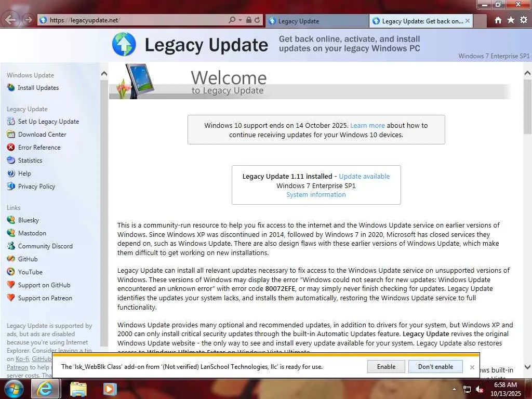This screenshot has height=399, width=532.
Task: Click the heart icon beside Support on GitHub
Action: click(x=11, y=285)
